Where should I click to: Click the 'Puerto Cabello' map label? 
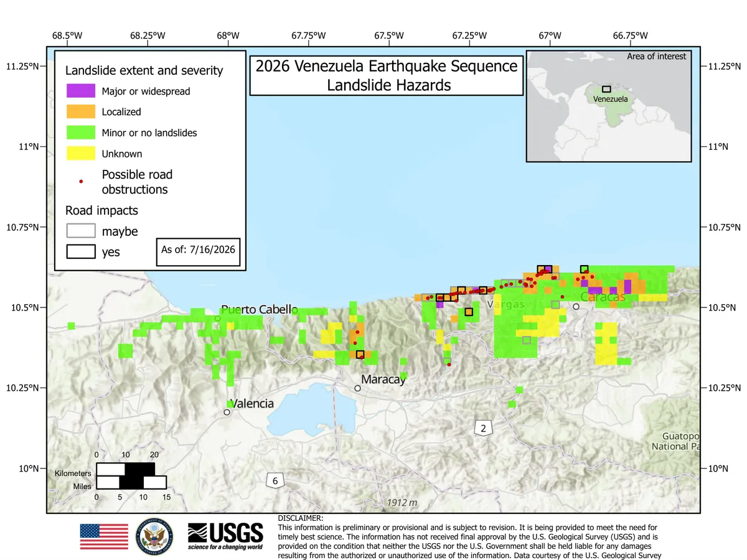[x=259, y=309]
